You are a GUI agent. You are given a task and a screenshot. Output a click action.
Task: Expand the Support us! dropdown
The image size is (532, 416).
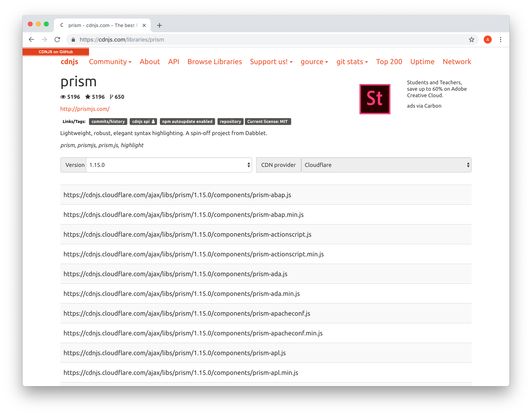(x=271, y=62)
